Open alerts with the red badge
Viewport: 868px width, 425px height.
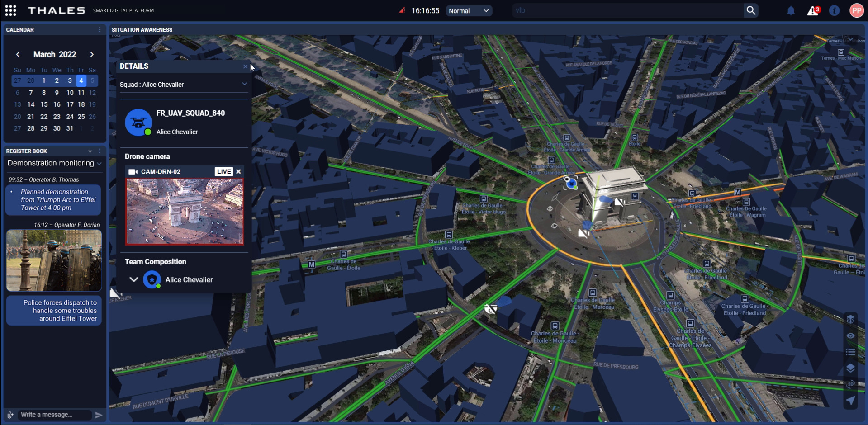click(813, 11)
